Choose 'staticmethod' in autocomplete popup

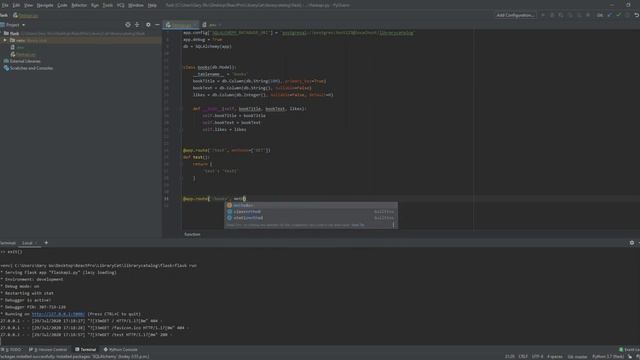tap(311, 218)
